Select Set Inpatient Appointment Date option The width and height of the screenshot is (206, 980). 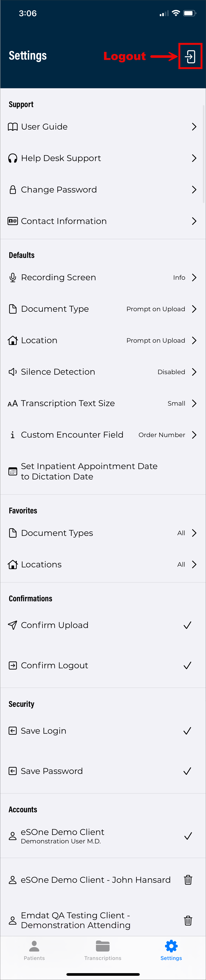pyautogui.click(x=89, y=471)
